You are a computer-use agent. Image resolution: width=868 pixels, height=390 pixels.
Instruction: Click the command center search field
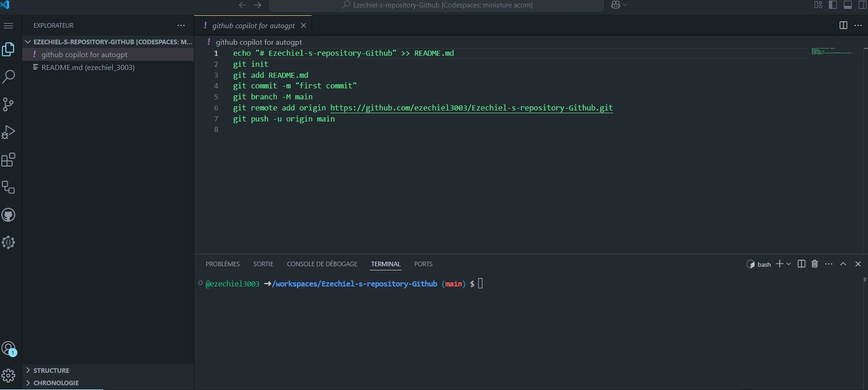[437, 5]
